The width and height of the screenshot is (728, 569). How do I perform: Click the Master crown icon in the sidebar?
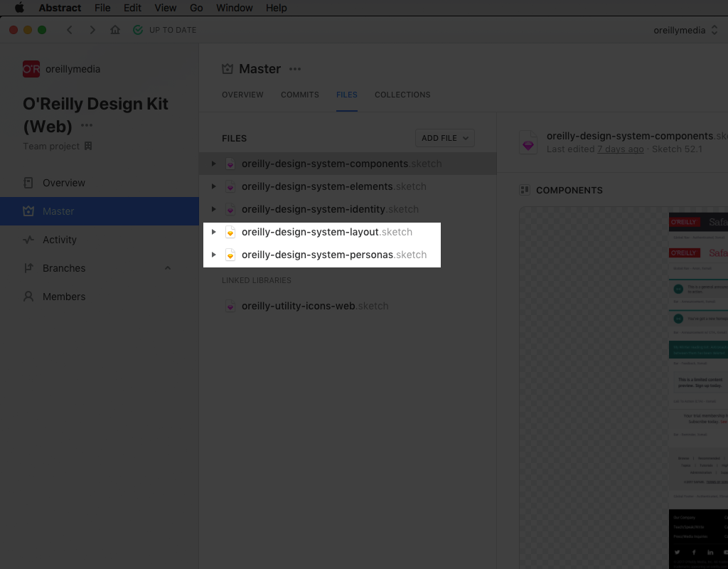point(28,211)
